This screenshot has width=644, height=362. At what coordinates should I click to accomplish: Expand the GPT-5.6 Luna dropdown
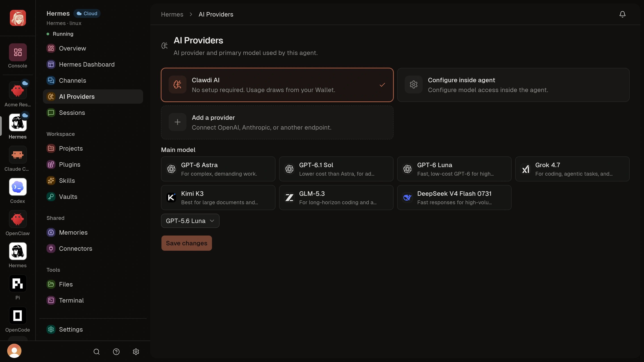[x=190, y=221]
